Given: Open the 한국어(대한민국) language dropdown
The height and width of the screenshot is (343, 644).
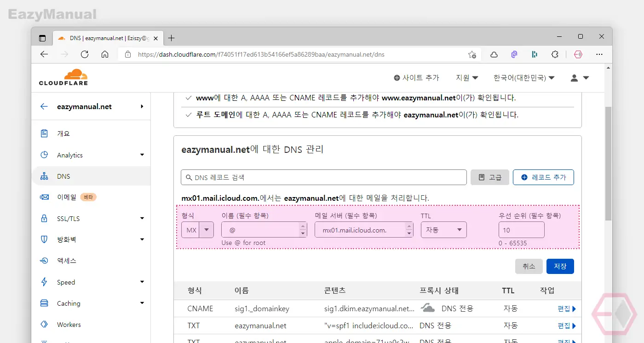Looking at the screenshot, I should pyautogui.click(x=524, y=78).
